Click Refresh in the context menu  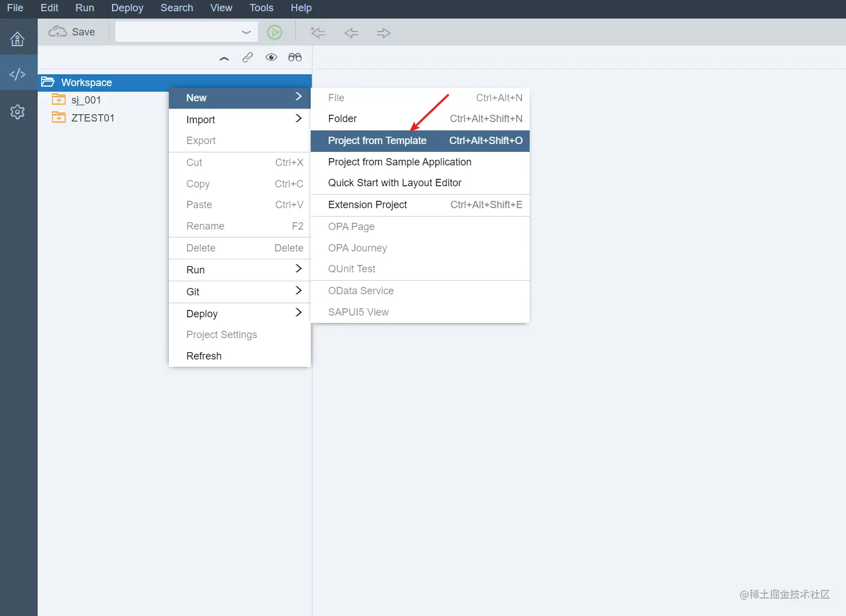coord(203,356)
